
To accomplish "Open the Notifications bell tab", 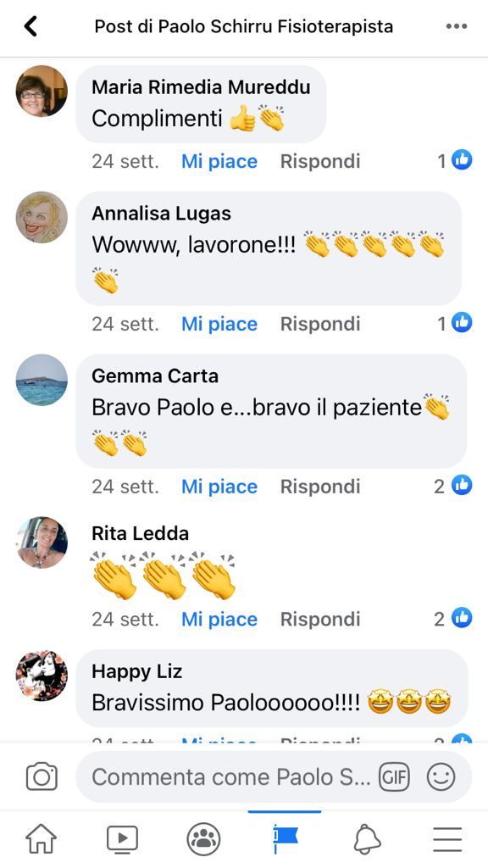I will click(367, 839).
